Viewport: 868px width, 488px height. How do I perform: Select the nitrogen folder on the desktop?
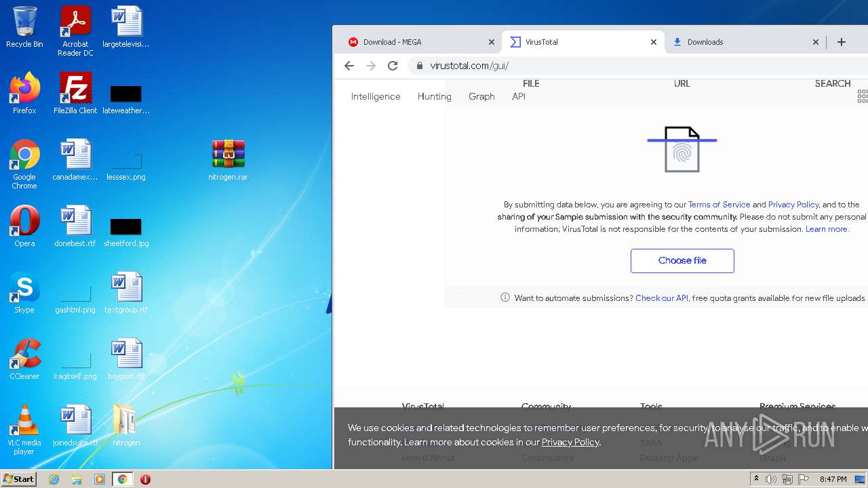tap(126, 426)
